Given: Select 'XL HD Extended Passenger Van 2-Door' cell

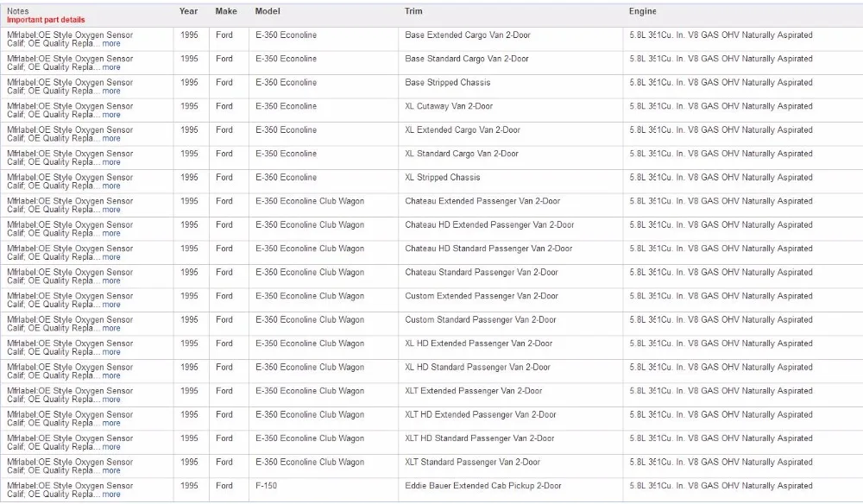Looking at the screenshot, I should click(x=479, y=343).
